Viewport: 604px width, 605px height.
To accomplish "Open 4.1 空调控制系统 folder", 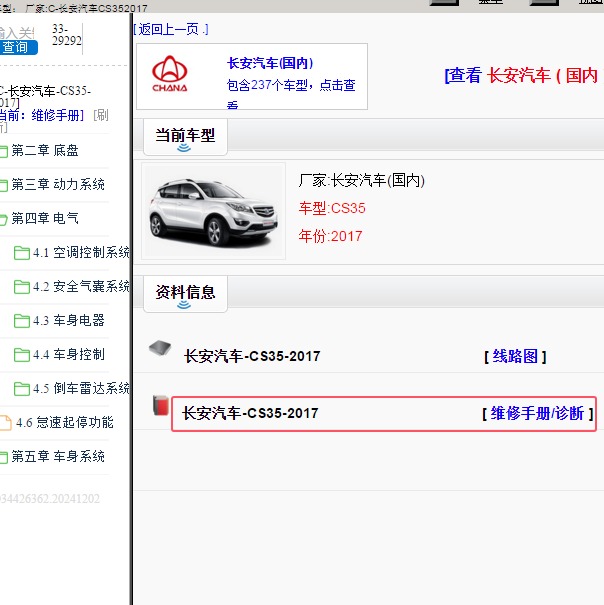I will click(81, 252).
